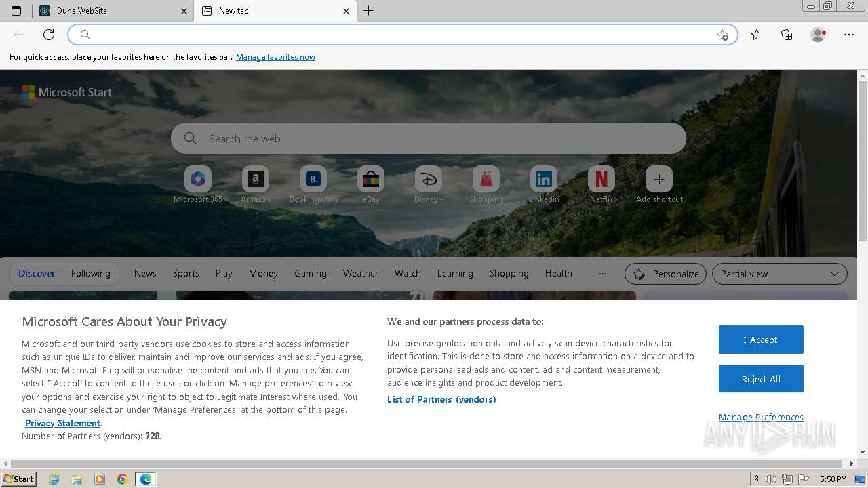Open File Explorer from the taskbar
The image size is (868, 488).
(77, 479)
